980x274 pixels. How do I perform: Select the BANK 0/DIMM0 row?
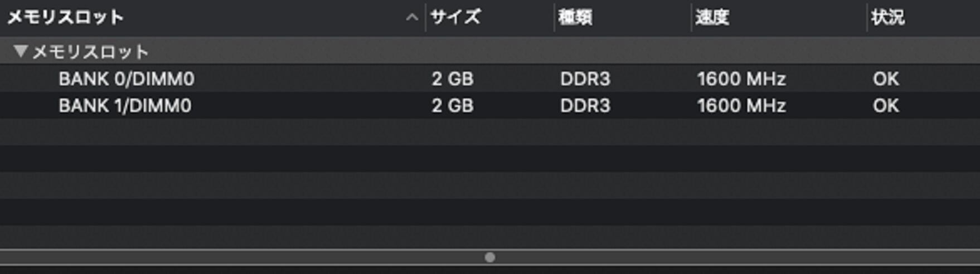pyautogui.click(x=127, y=79)
